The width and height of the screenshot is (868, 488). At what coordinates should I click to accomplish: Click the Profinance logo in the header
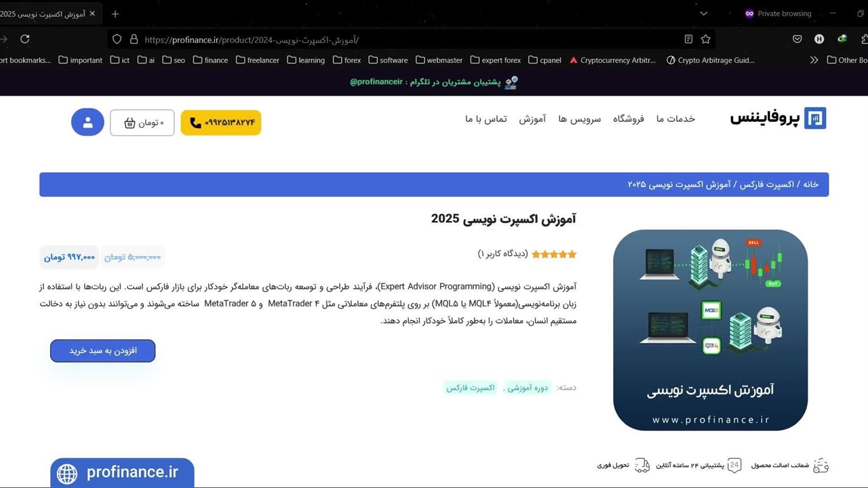tap(778, 119)
